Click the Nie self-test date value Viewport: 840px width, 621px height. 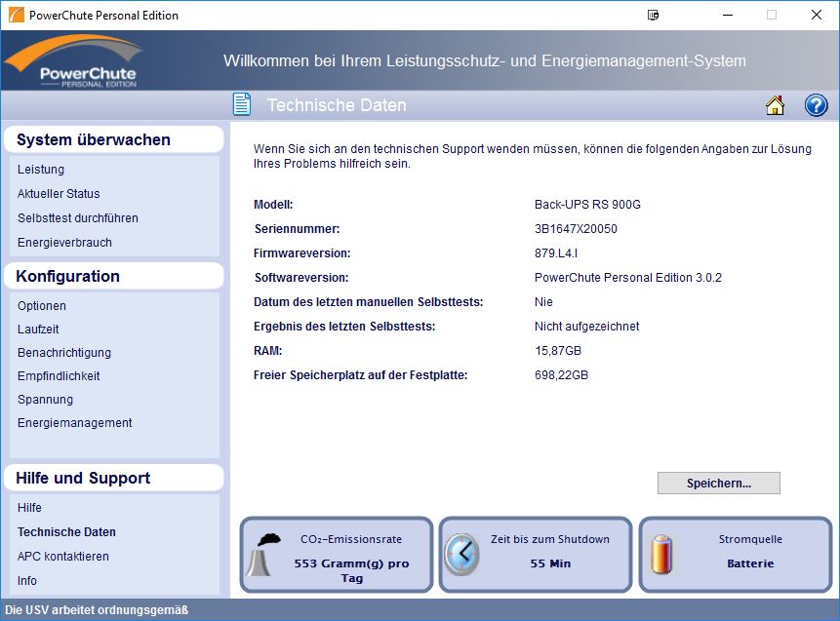point(543,302)
